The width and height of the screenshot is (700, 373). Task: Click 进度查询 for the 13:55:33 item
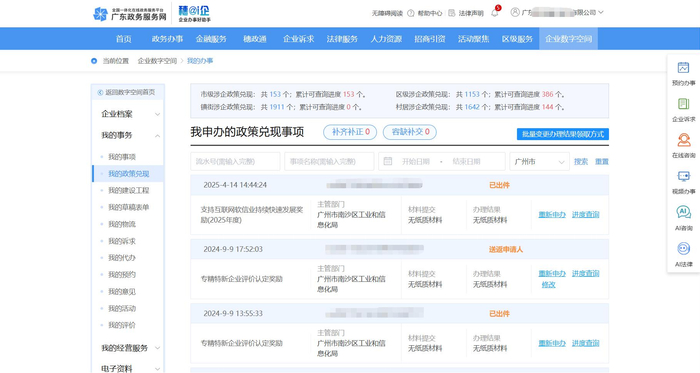click(x=586, y=343)
